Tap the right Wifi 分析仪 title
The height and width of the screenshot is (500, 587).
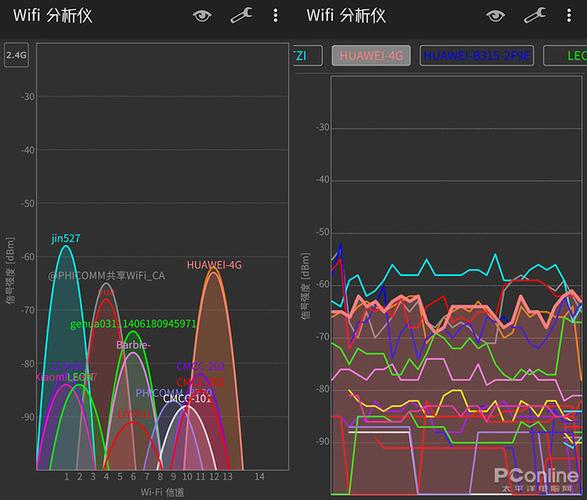click(x=346, y=16)
